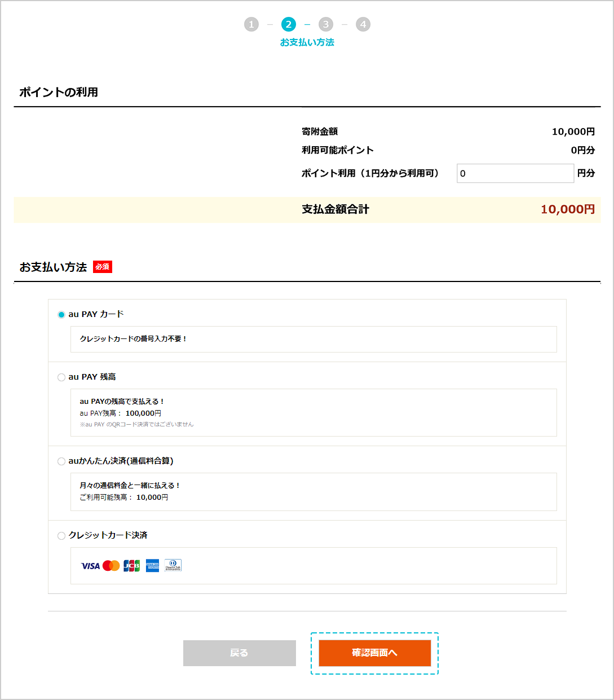Click the ポイントの利用 heading
This screenshot has width=614, height=700.
(59, 92)
